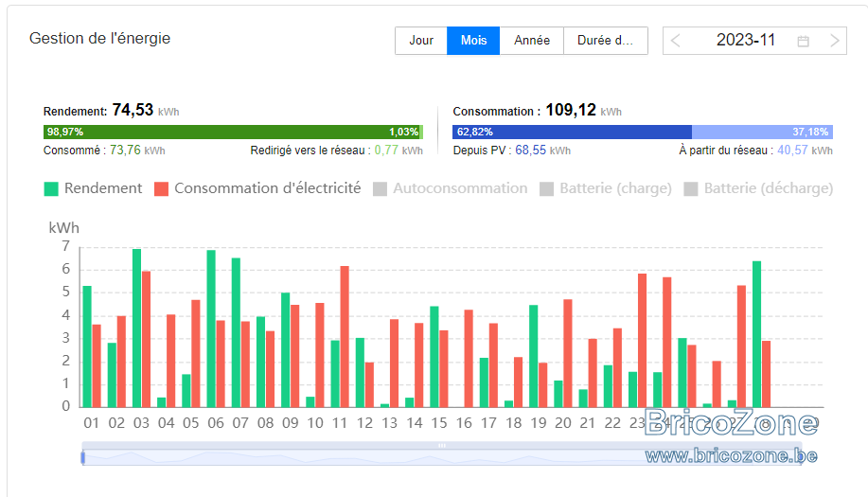Go to the next month arrow
Screen dimensions: 868x497
pyautogui.click(x=835, y=41)
